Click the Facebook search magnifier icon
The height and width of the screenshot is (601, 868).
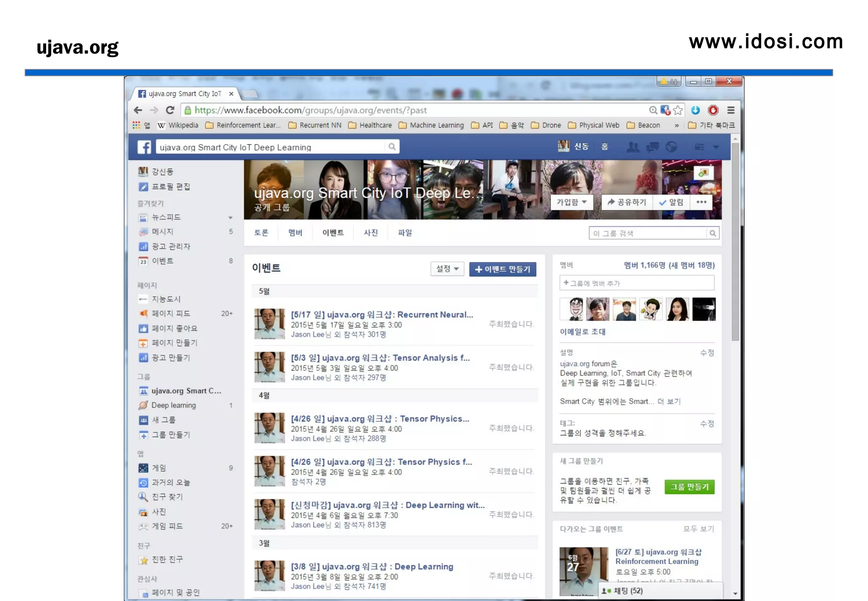coord(392,147)
